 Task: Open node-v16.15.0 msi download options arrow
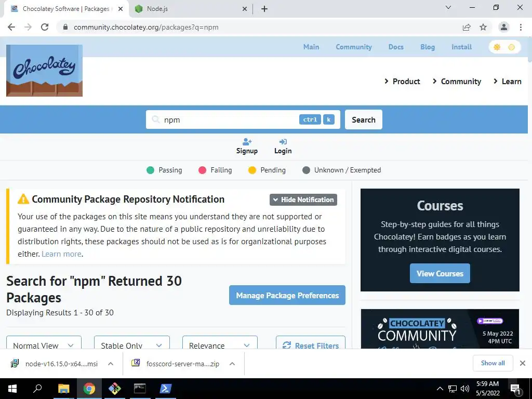pyautogui.click(x=111, y=364)
